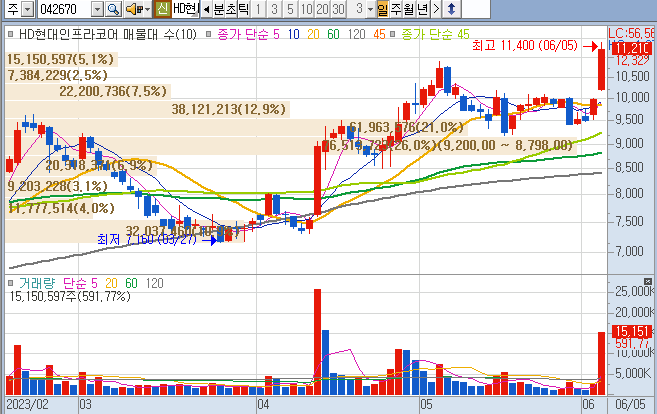657x414 pixels.
Task: Click the speaker alert icon
Action: pos(134,9)
